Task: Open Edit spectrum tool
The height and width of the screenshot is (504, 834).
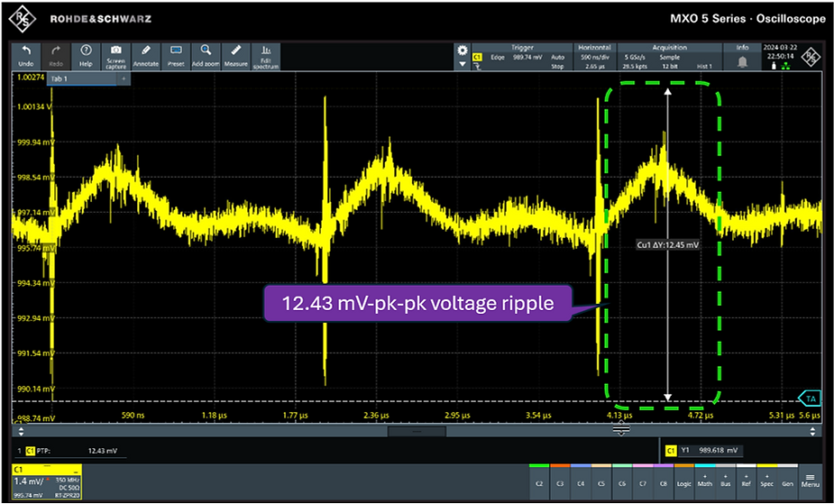Action: pyautogui.click(x=266, y=57)
